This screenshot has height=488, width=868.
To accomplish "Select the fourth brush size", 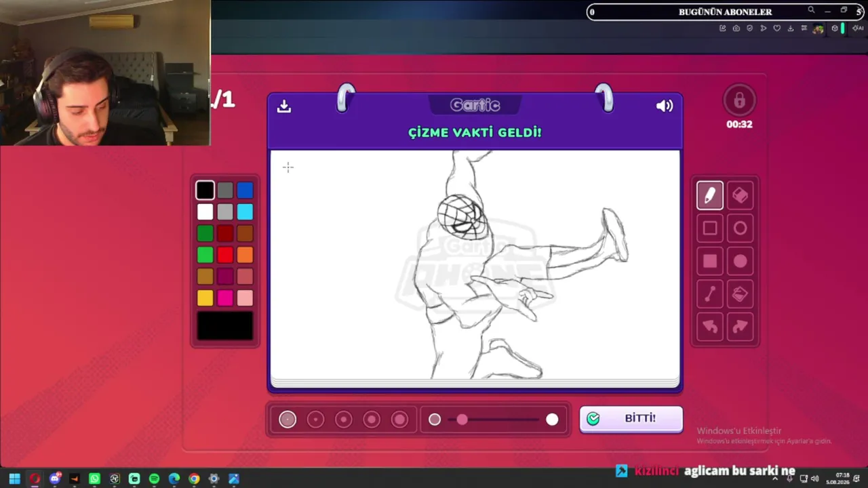I will (x=372, y=420).
